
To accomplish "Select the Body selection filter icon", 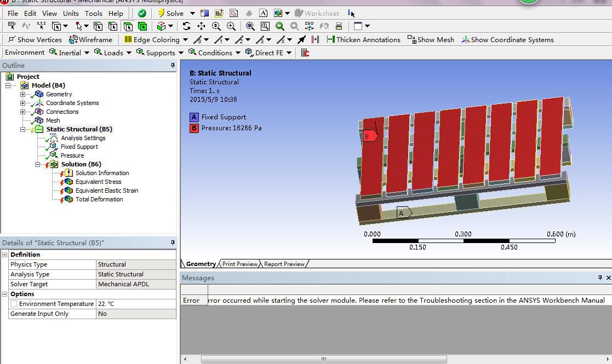I will coord(142,26).
